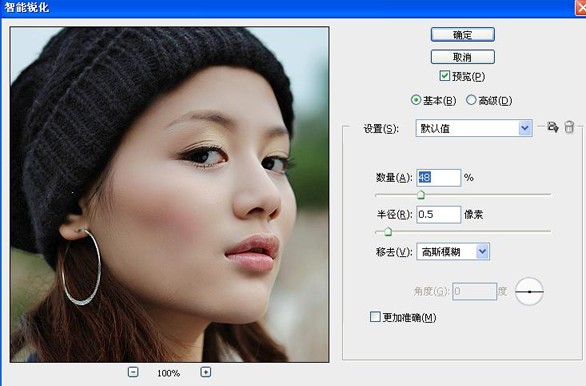Open the 移去(V) dropdown showing 高斯模糊
The height and width of the screenshot is (386, 586).
point(453,251)
